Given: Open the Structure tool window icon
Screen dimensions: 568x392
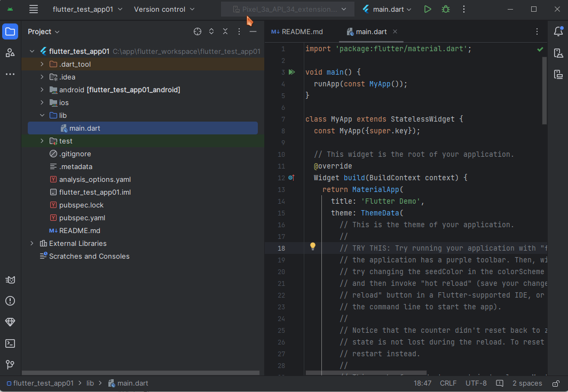Looking at the screenshot, I should point(10,53).
